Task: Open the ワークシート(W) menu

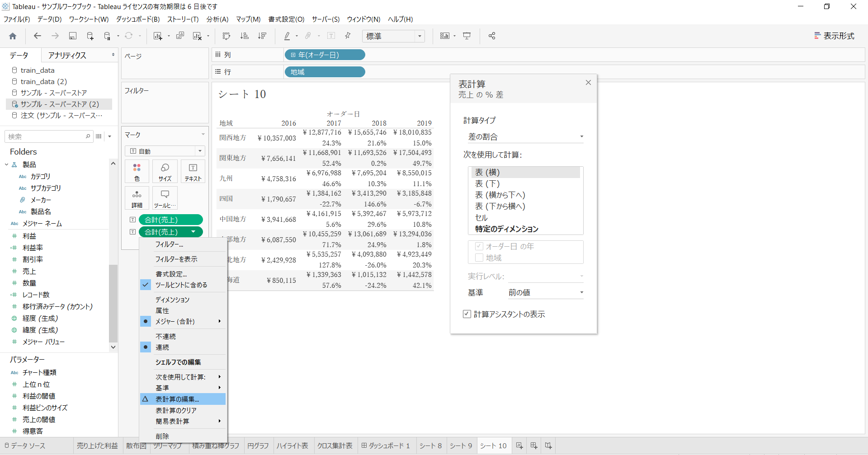Action: pos(89,19)
